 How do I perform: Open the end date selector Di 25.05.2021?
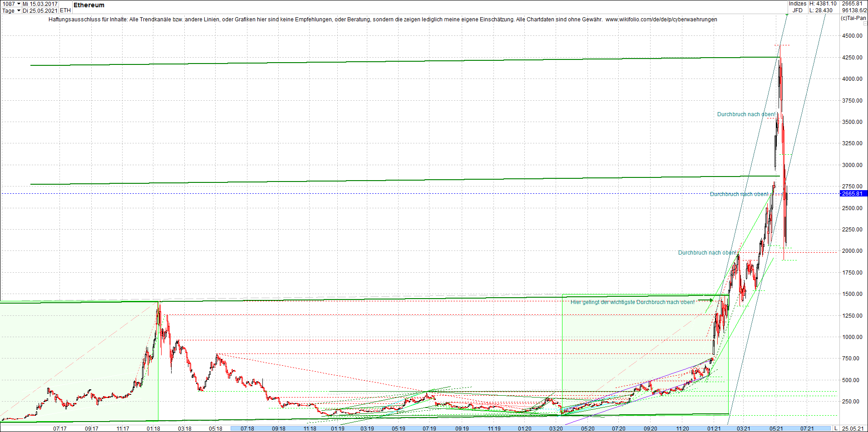(x=41, y=10)
